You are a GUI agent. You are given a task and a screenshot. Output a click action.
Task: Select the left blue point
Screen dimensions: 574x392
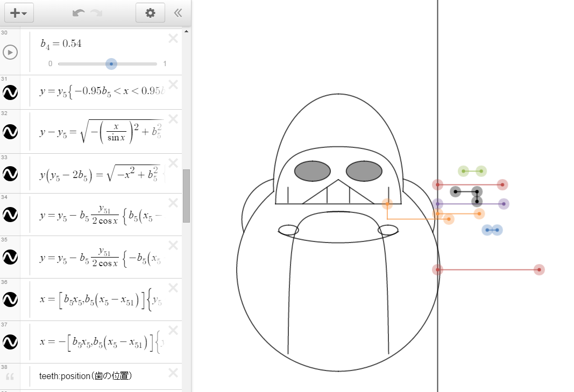click(x=487, y=230)
